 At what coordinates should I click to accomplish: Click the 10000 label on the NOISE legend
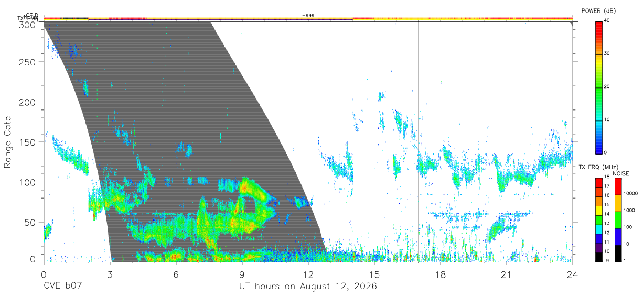tap(630, 193)
